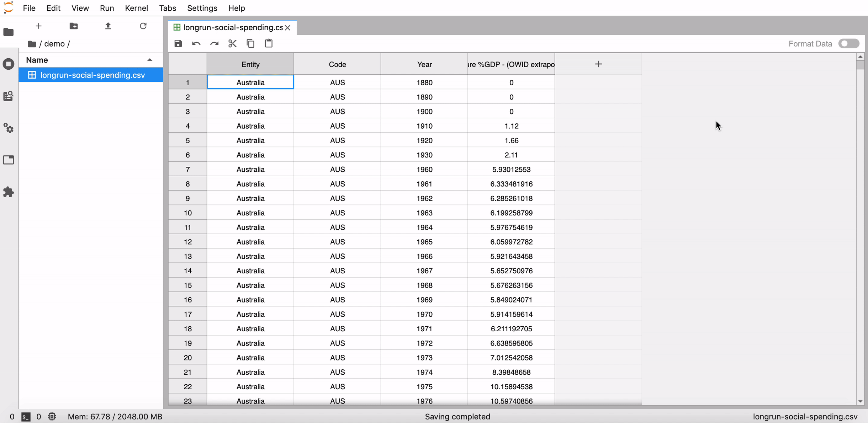Open the Kernel menu
Screen dimensions: 868x423
pyautogui.click(x=136, y=8)
